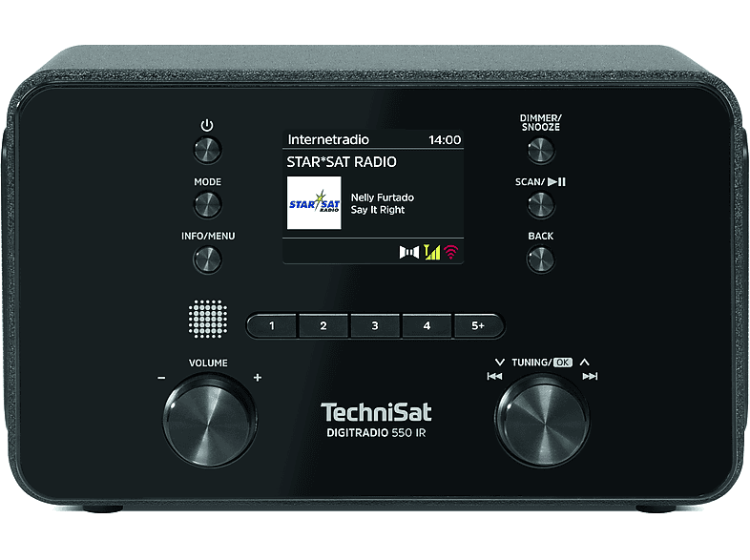Click the TechniSat brand logo
Image resolution: width=750 pixels, height=560 pixels.
click(376, 412)
